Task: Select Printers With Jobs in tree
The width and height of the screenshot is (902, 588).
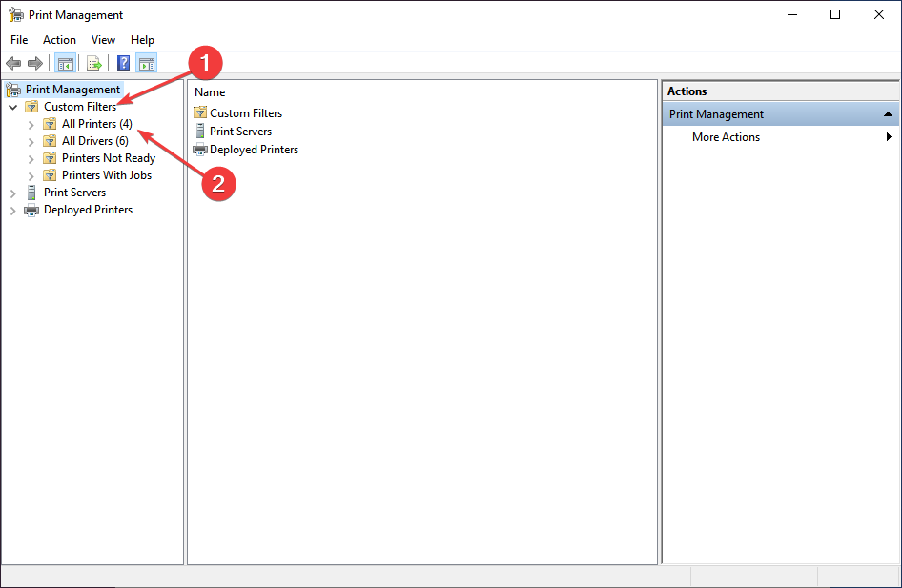Action: pos(107,175)
